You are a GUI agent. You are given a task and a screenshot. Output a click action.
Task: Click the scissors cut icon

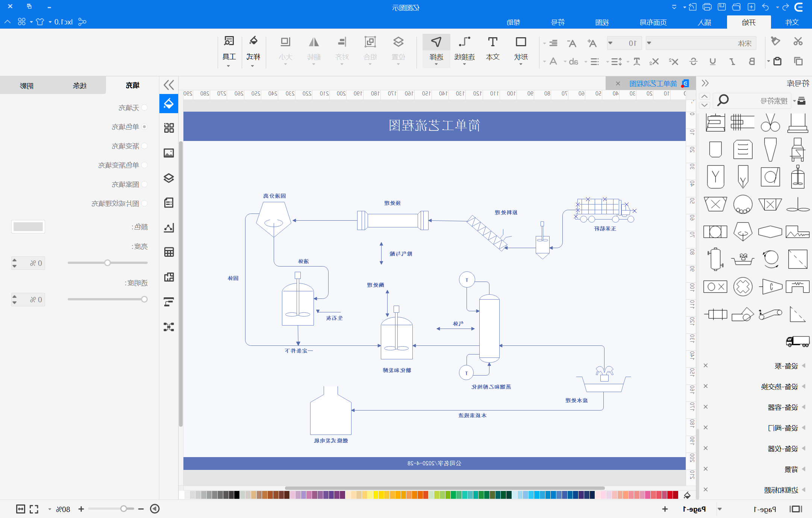(x=798, y=41)
